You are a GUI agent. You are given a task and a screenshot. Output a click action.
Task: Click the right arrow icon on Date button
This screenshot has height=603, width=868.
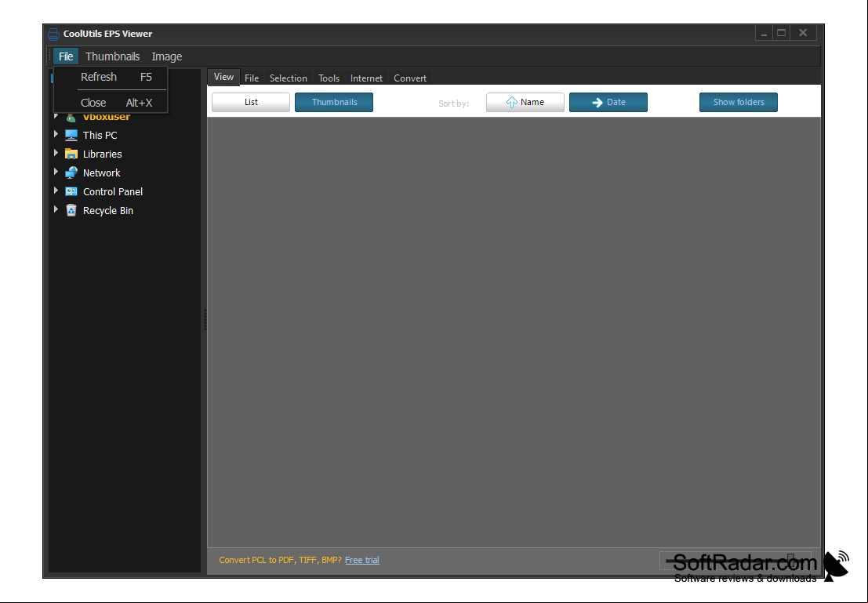point(597,103)
